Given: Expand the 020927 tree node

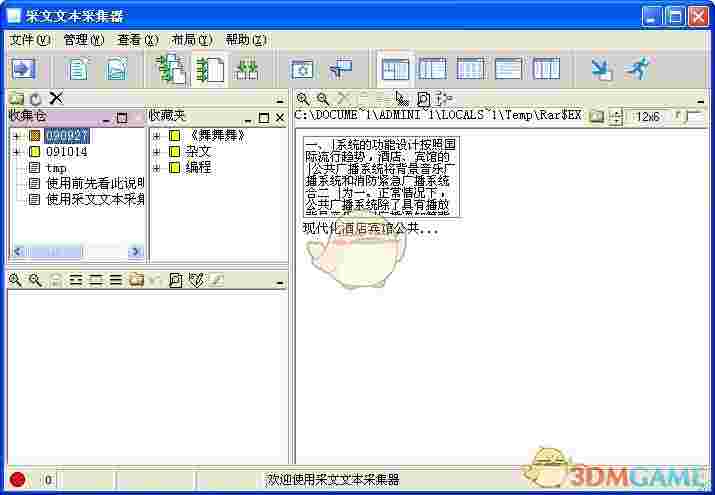Looking at the screenshot, I should tap(17, 135).
